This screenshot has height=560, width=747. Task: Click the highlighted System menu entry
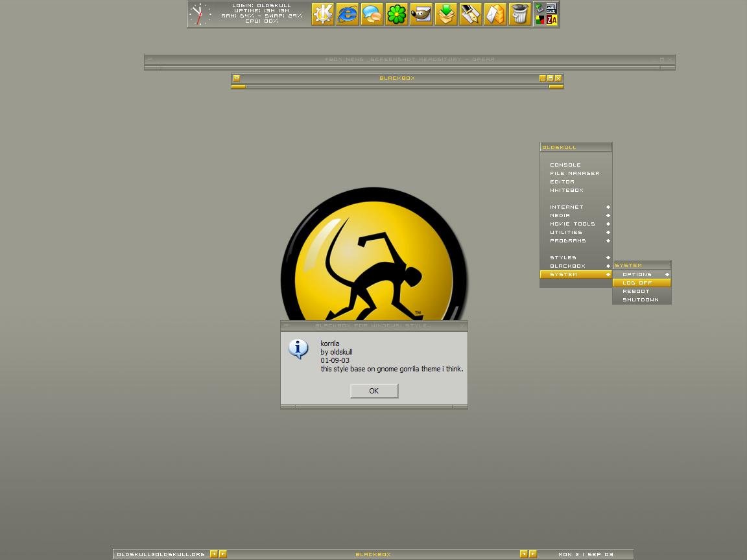tap(576, 274)
